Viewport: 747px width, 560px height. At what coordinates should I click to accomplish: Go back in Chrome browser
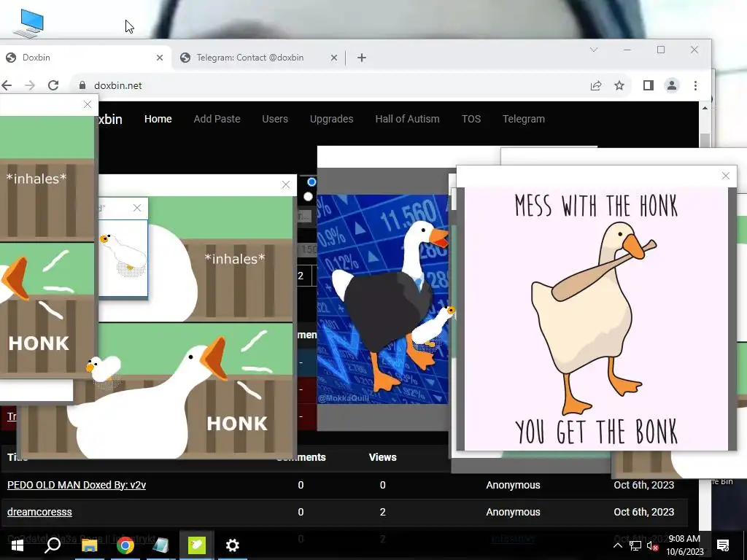pyautogui.click(x=7, y=85)
